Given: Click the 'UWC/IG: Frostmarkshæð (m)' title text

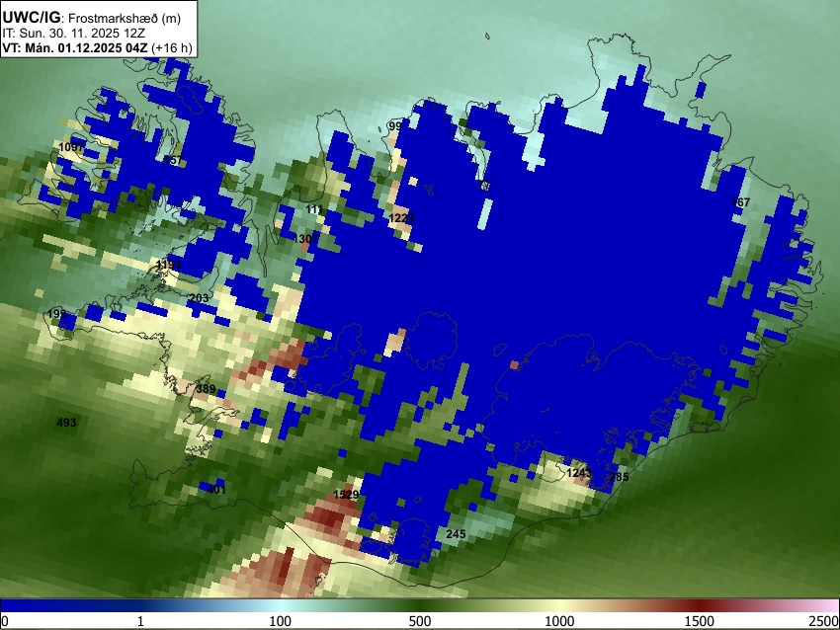Looking at the screenshot, I should [92, 18].
